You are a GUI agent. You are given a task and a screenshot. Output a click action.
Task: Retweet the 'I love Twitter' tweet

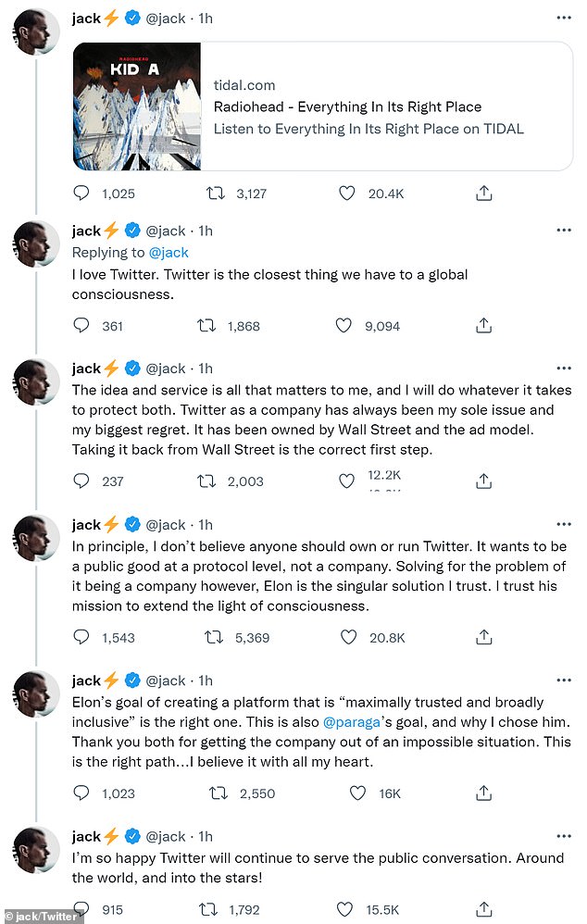(x=209, y=326)
